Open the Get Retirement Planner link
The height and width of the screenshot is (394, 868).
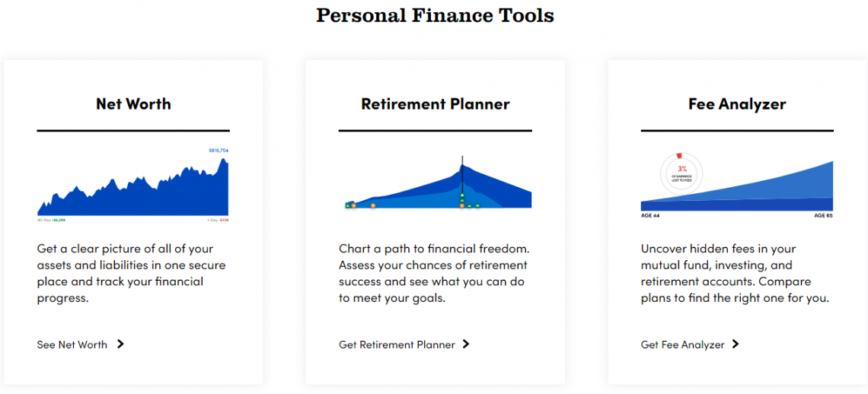[x=397, y=345]
